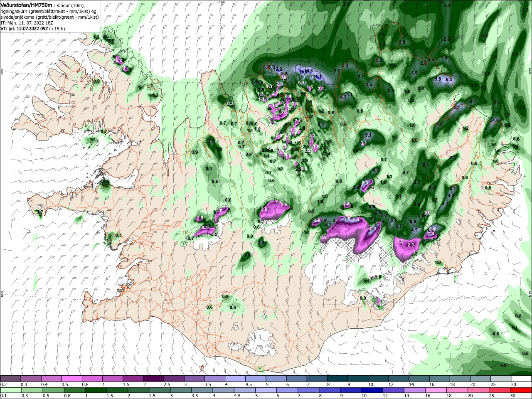Image resolution: width=532 pixels, height=399 pixels.
Task: Click the light green 0.3–0.5 lower legend swatch
Action: tap(32, 390)
